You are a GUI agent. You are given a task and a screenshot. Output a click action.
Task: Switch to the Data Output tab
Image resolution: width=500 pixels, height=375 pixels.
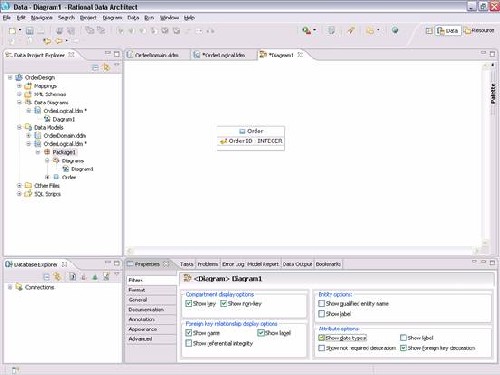pos(297,264)
